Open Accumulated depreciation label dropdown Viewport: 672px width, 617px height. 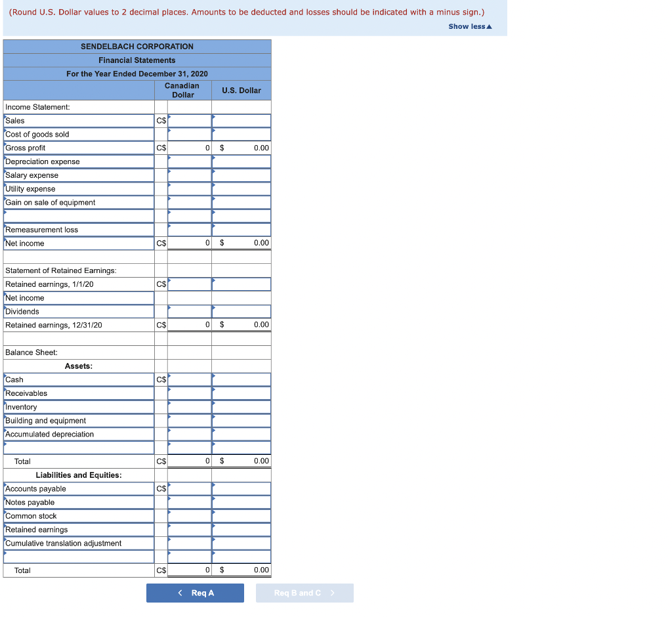click(x=79, y=435)
